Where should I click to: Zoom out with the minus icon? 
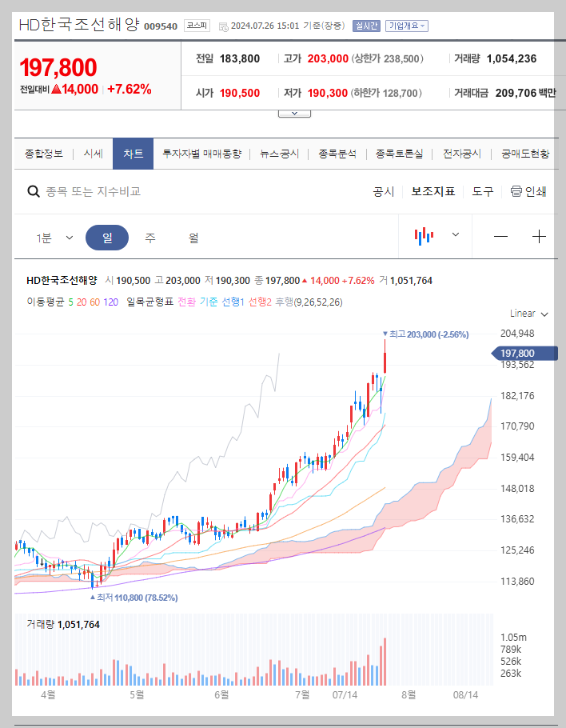pyautogui.click(x=500, y=236)
